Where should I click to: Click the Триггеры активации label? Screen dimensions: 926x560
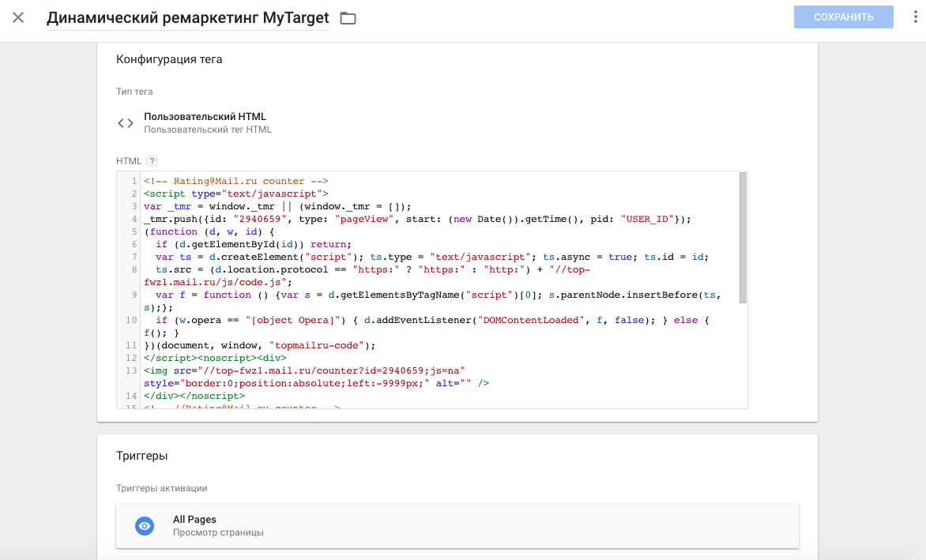click(x=161, y=488)
